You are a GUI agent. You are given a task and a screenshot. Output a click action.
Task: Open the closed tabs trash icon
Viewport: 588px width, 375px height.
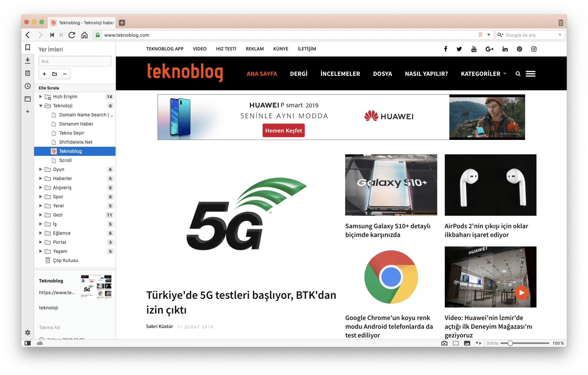coord(561,23)
